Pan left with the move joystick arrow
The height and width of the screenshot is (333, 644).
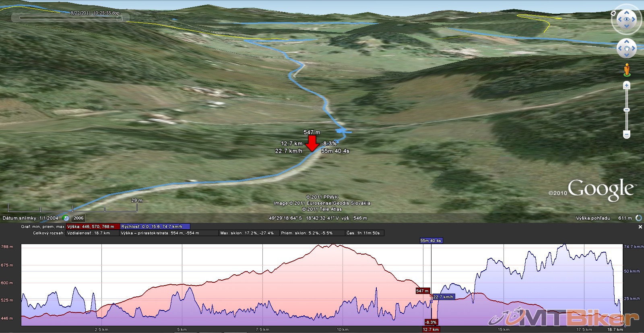point(619,49)
